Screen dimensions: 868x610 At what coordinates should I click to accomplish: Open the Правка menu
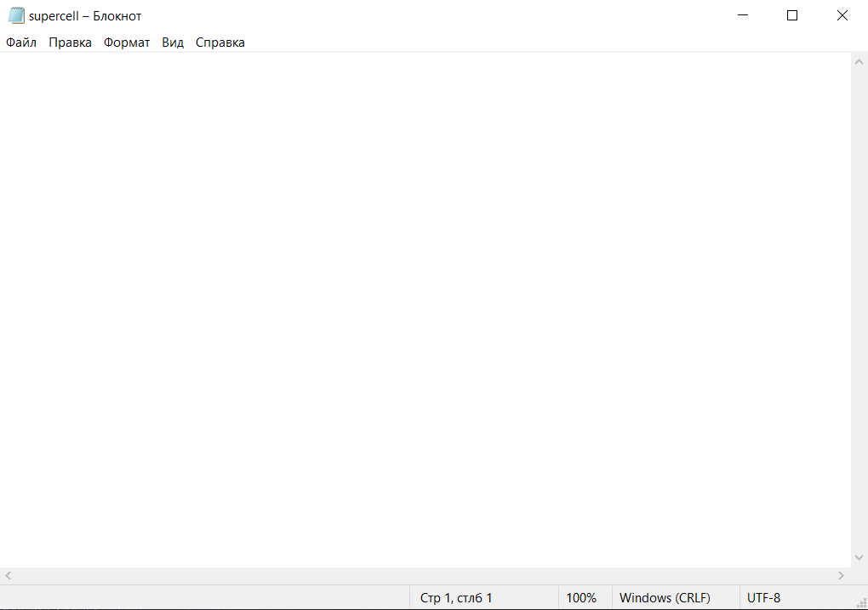(x=70, y=43)
